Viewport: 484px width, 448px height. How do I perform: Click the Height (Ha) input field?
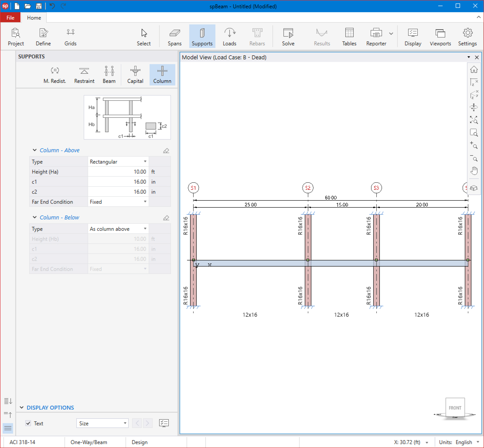[x=118, y=172]
